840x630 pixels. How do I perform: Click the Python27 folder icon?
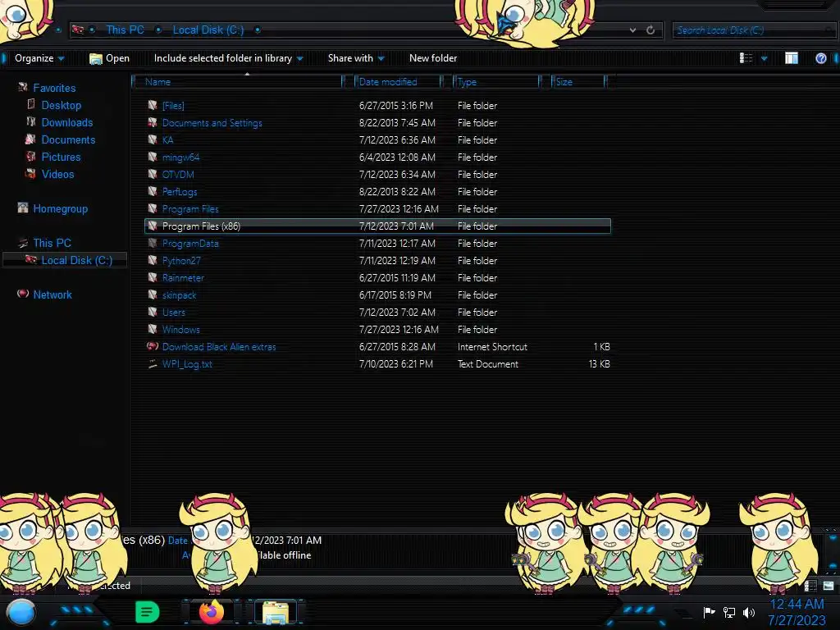[x=153, y=260]
